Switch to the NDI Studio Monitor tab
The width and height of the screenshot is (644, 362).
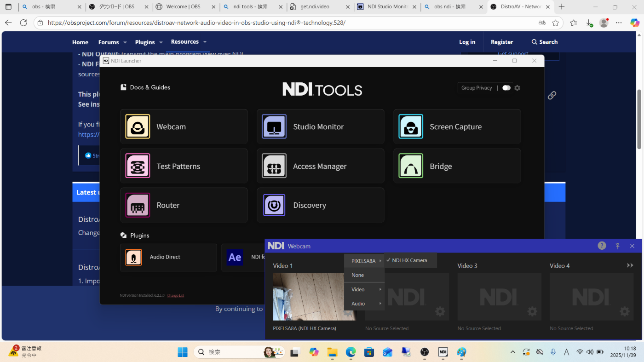(387, 7)
